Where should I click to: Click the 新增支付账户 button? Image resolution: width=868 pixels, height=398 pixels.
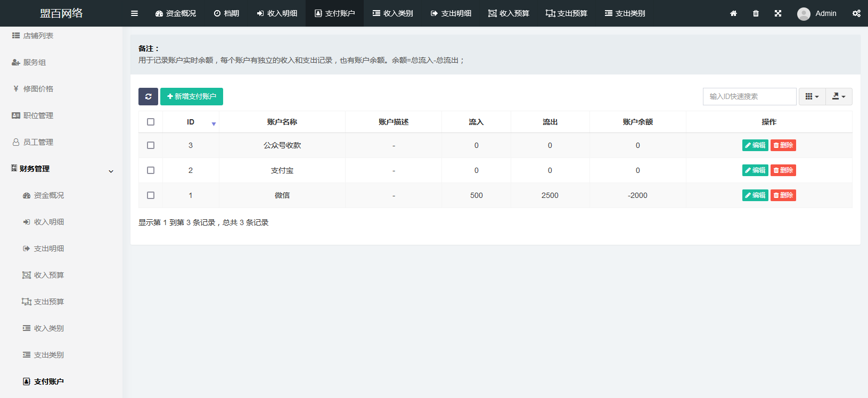[192, 96]
